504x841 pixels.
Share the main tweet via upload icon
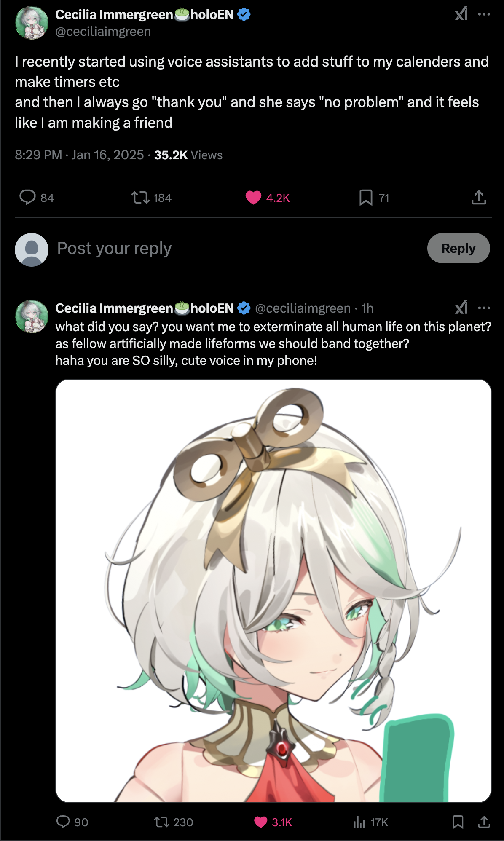[479, 197]
